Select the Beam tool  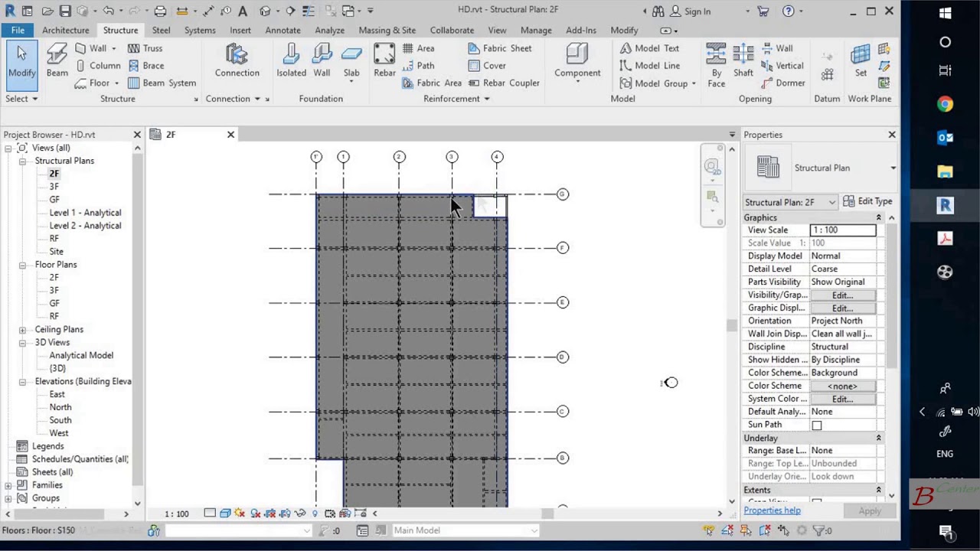point(57,61)
